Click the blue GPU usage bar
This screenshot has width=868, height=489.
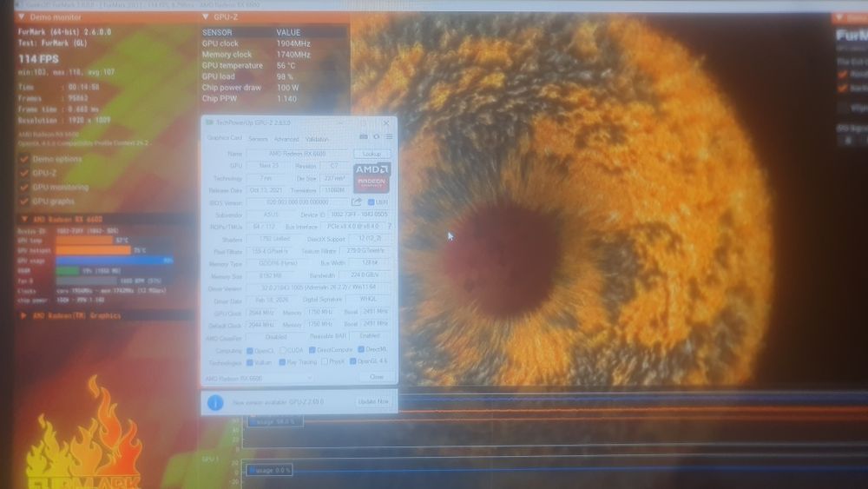coord(115,261)
